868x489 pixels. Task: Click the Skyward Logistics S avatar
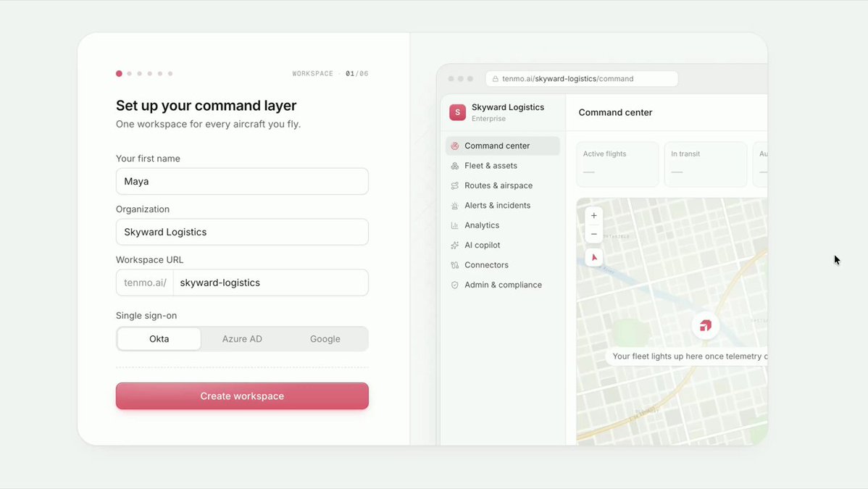click(457, 112)
